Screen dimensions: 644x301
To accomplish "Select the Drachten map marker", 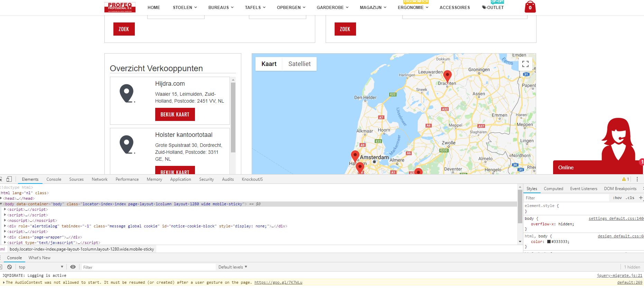I will coord(447,76).
